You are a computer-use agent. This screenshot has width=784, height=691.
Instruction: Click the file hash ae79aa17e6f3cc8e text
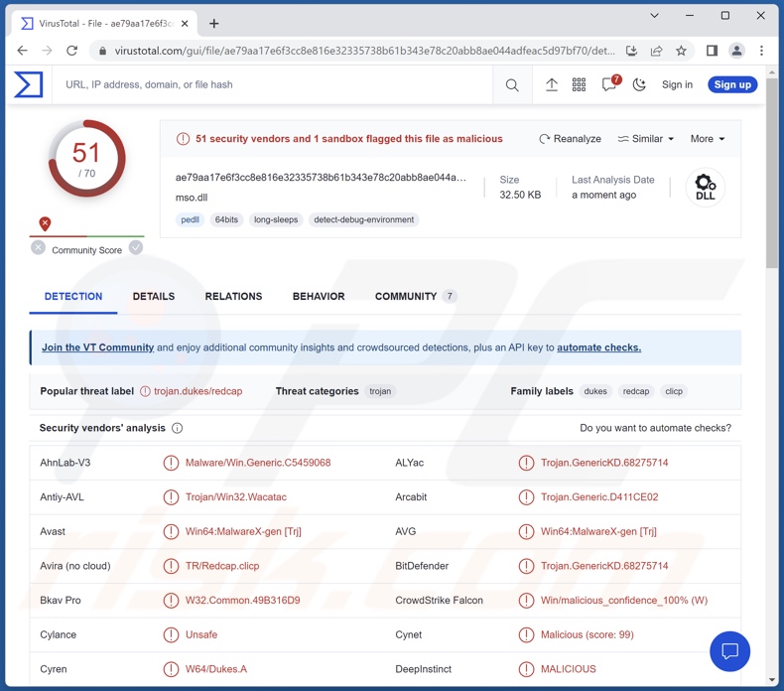tap(321, 177)
